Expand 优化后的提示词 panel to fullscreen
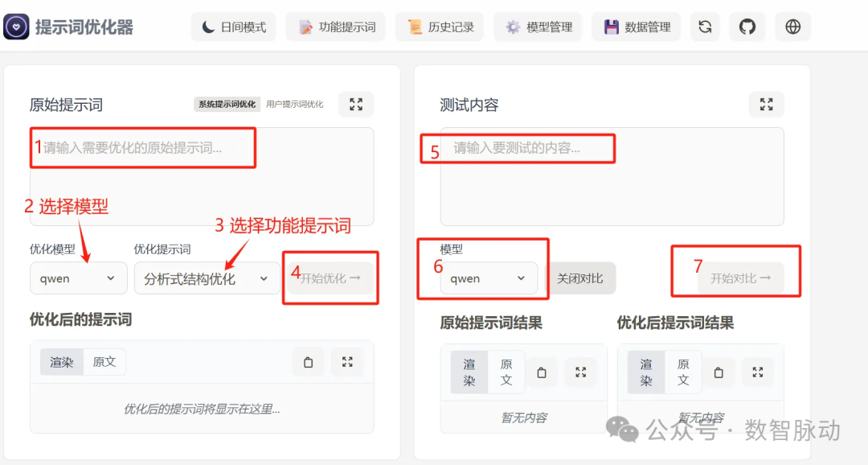The image size is (868, 465). pos(347,362)
